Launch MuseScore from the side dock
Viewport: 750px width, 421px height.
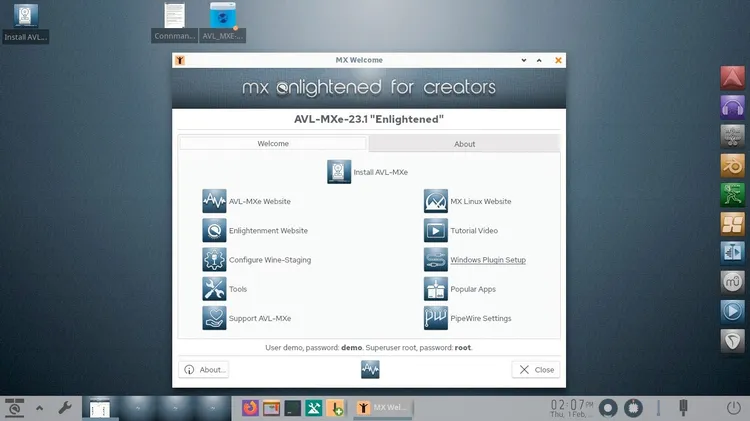point(732,282)
